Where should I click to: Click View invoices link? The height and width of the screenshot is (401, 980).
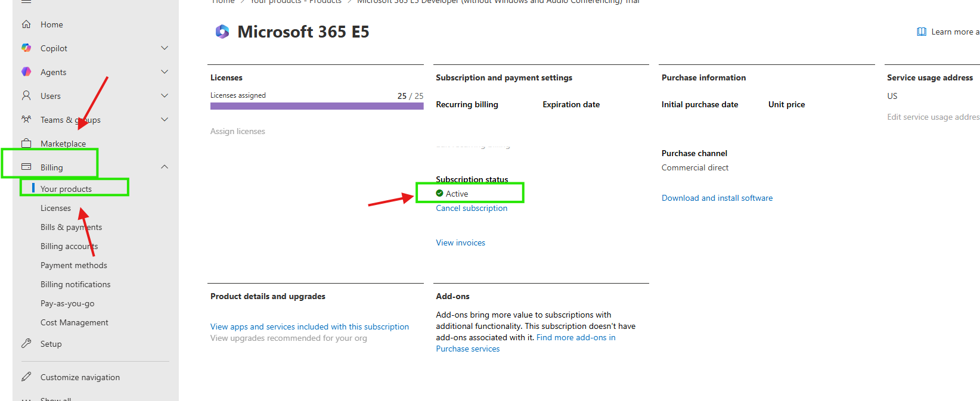[x=460, y=243]
